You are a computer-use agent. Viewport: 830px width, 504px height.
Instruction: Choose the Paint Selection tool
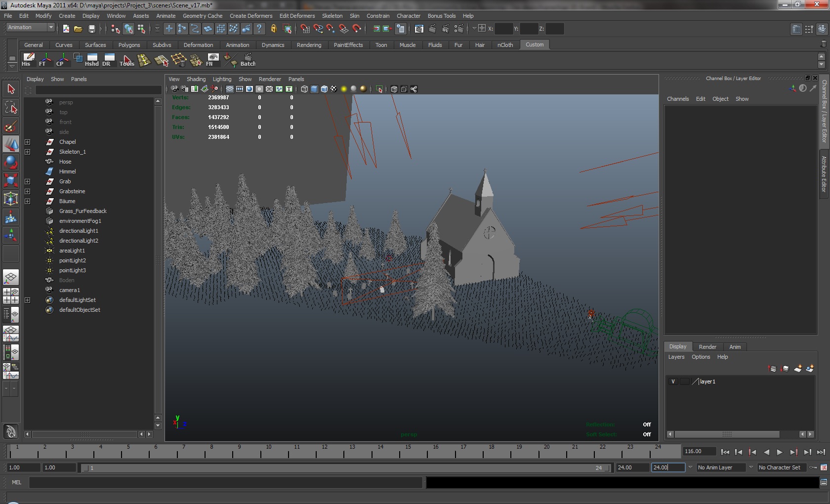[x=11, y=126]
